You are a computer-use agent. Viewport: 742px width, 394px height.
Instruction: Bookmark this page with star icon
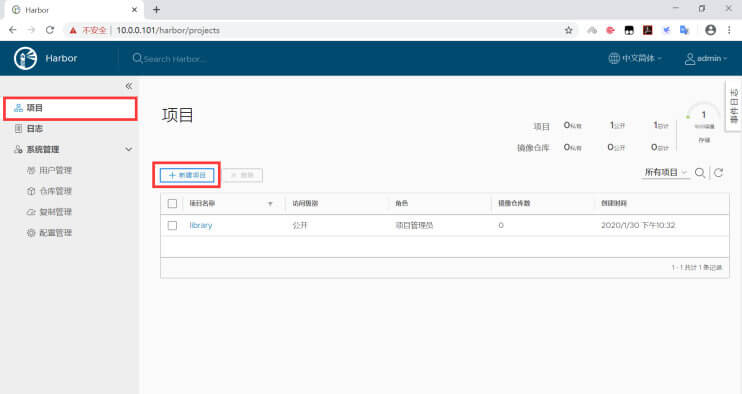coord(569,30)
